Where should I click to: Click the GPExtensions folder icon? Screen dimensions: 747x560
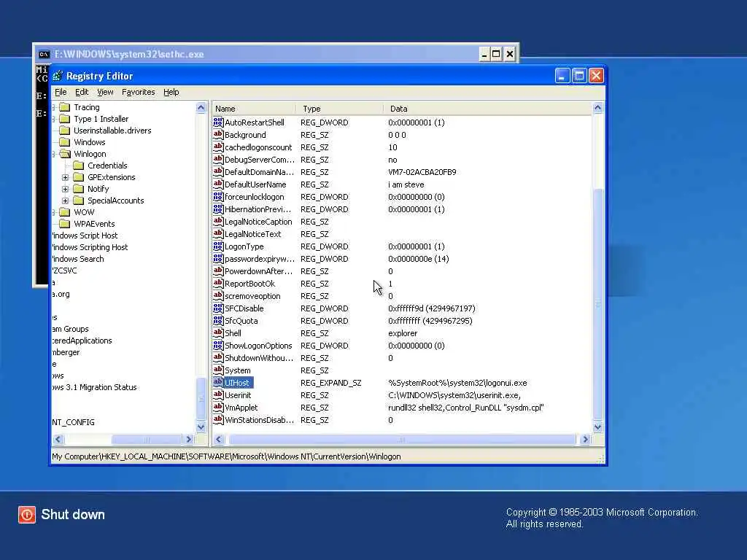pyautogui.click(x=79, y=177)
